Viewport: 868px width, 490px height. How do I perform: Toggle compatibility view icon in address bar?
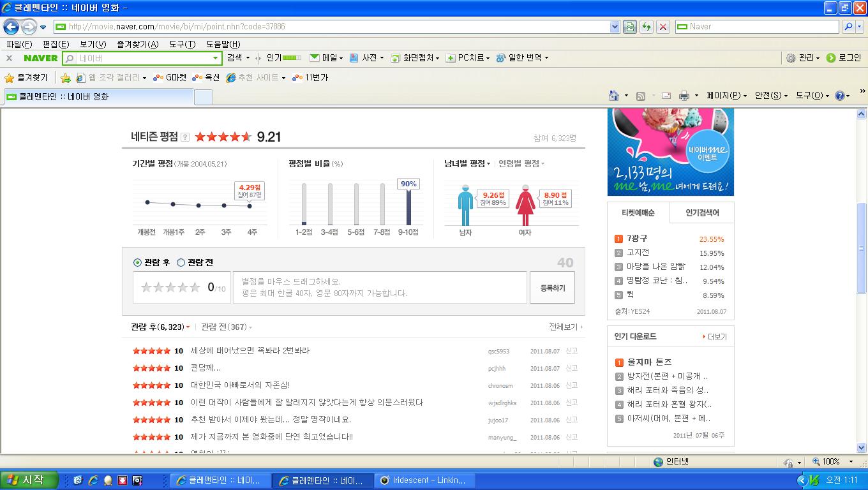630,27
